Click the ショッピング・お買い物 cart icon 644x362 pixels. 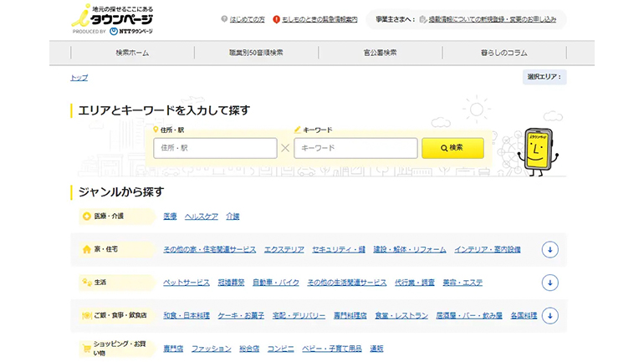pos(86,349)
